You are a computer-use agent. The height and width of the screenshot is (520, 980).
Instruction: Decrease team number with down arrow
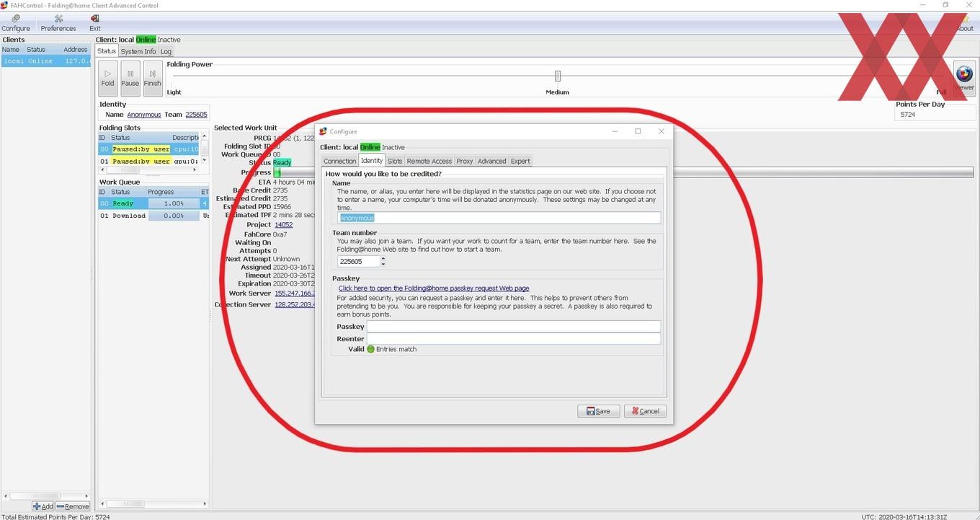tap(383, 264)
